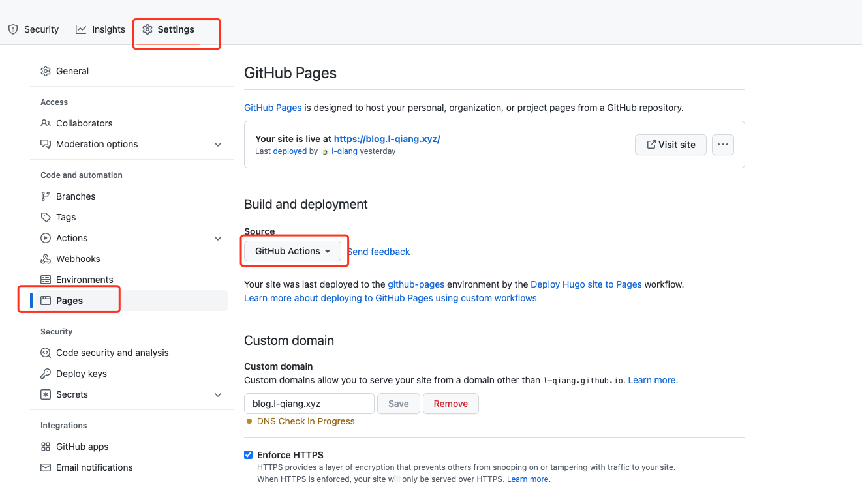Click the Branches git-branch icon

46,196
